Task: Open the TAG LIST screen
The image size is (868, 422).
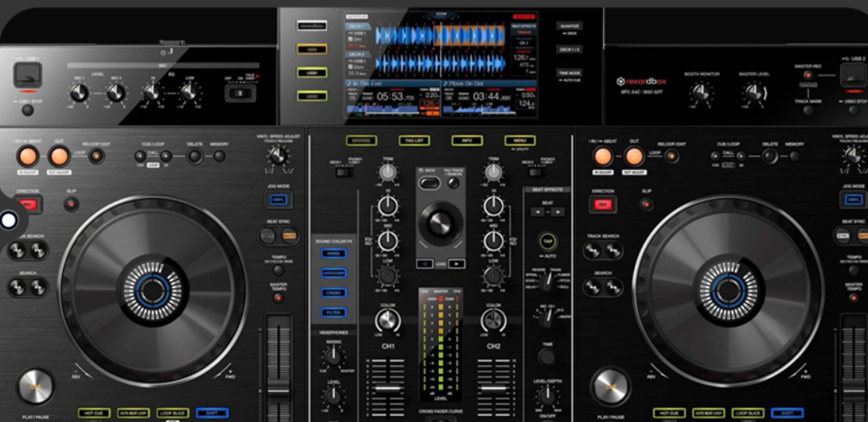Action: [x=414, y=141]
